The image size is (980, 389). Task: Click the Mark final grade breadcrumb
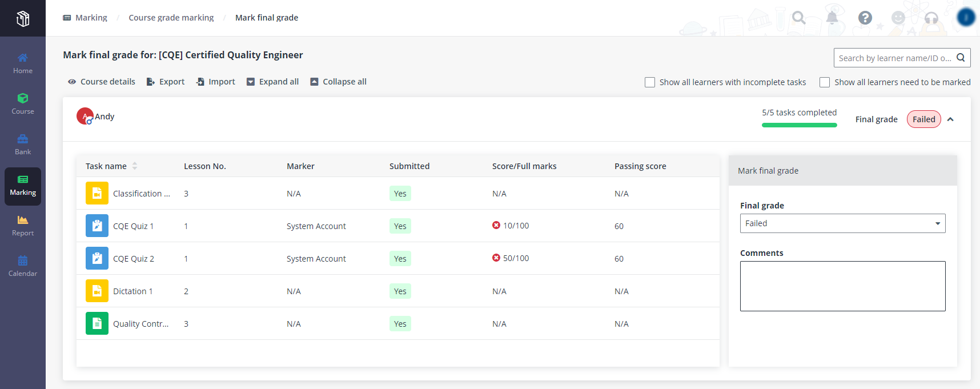[267, 18]
